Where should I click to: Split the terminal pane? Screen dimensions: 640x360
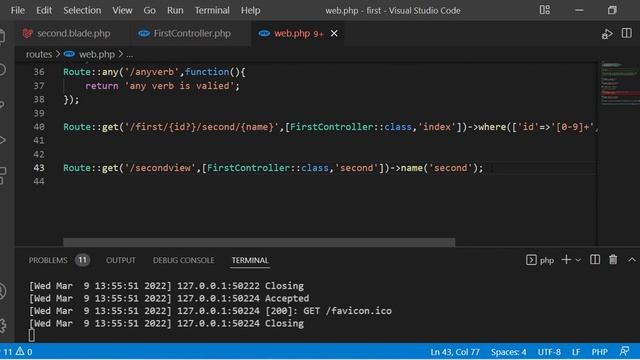[x=595, y=260]
